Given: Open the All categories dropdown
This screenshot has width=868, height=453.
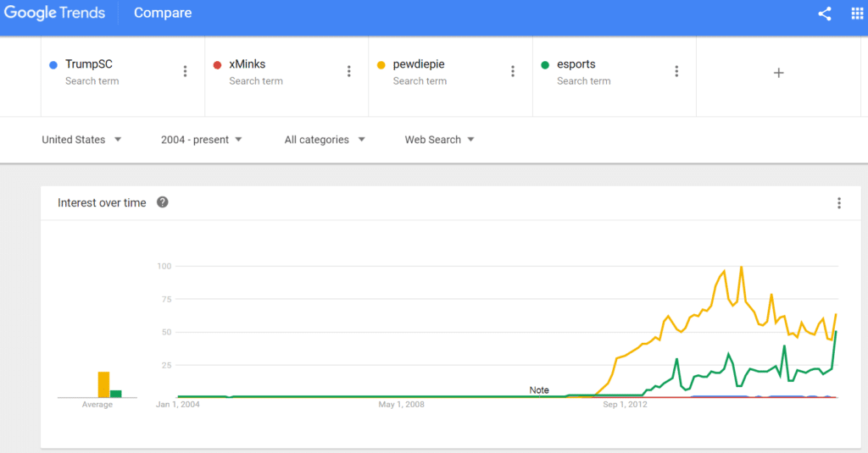Looking at the screenshot, I should tap(325, 140).
